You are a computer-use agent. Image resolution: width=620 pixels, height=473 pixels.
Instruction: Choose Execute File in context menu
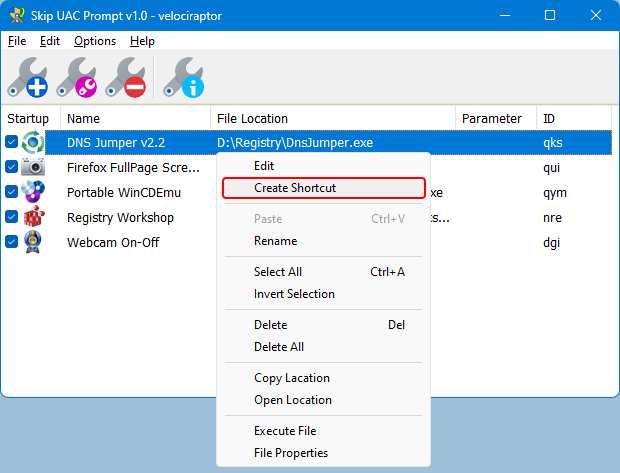(x=323, y=431)
